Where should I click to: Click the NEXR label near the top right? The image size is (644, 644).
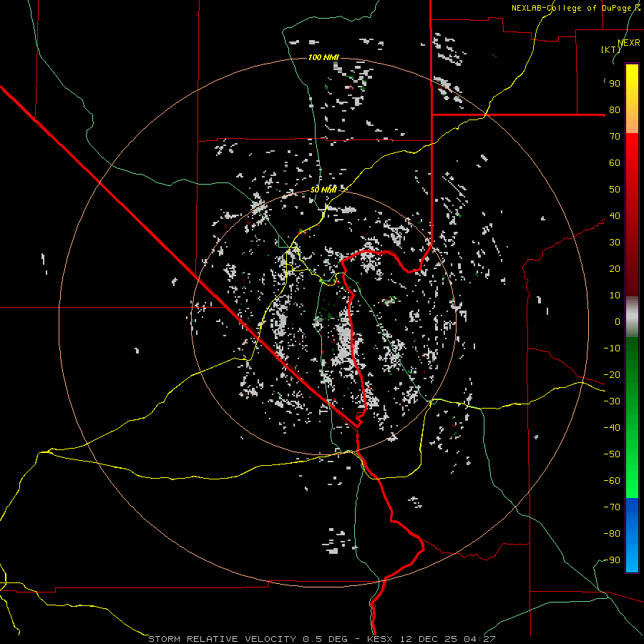tap(629, 43)
